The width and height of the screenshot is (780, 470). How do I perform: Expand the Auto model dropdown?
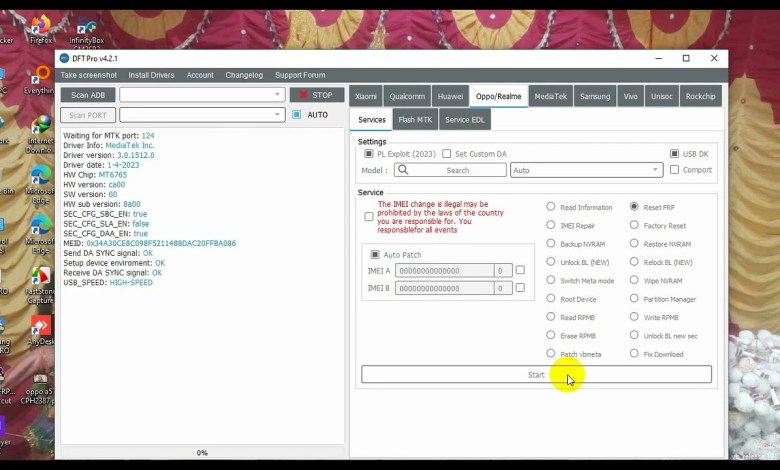(x=655, y=170)
